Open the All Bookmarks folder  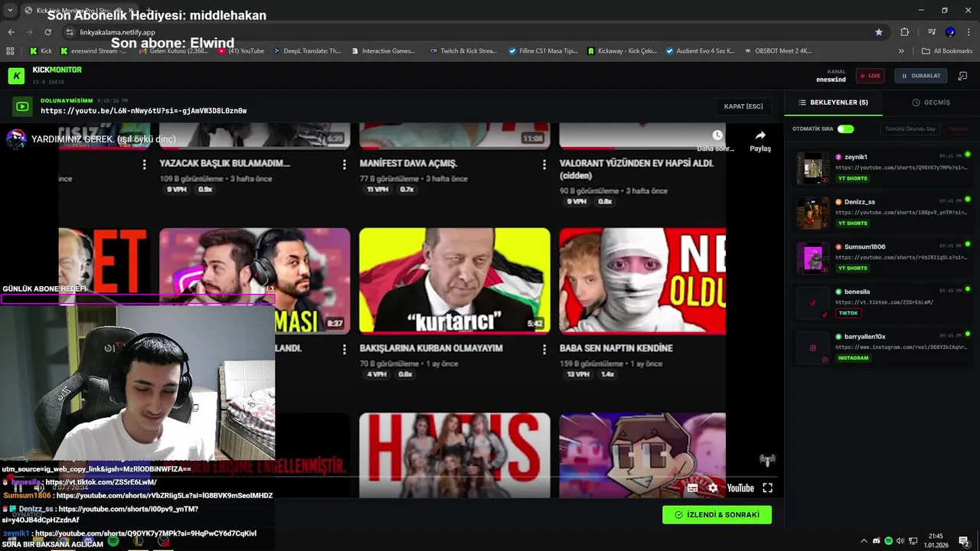[947, 51]
